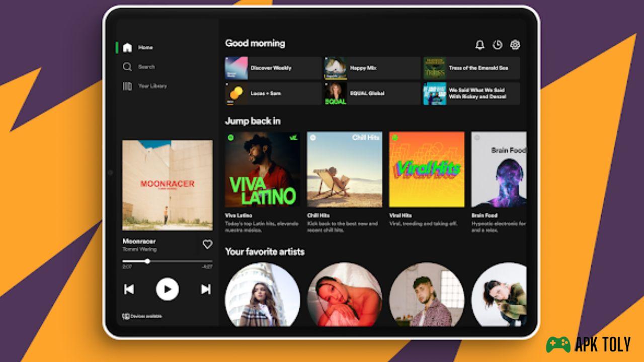Like Moonracer with the heart icon
This screenshot has height=362, width=644.
click(x=207, y=244)
